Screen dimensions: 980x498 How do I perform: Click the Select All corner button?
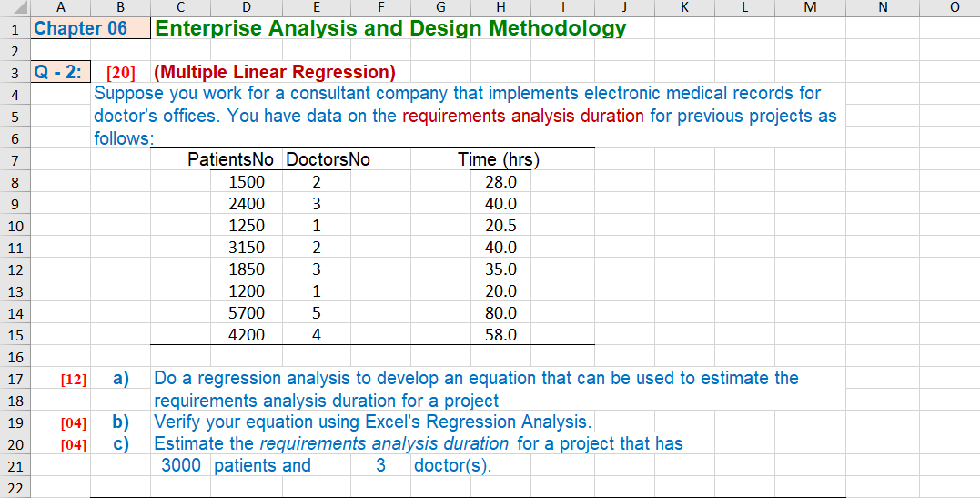[x=15, y=7]
